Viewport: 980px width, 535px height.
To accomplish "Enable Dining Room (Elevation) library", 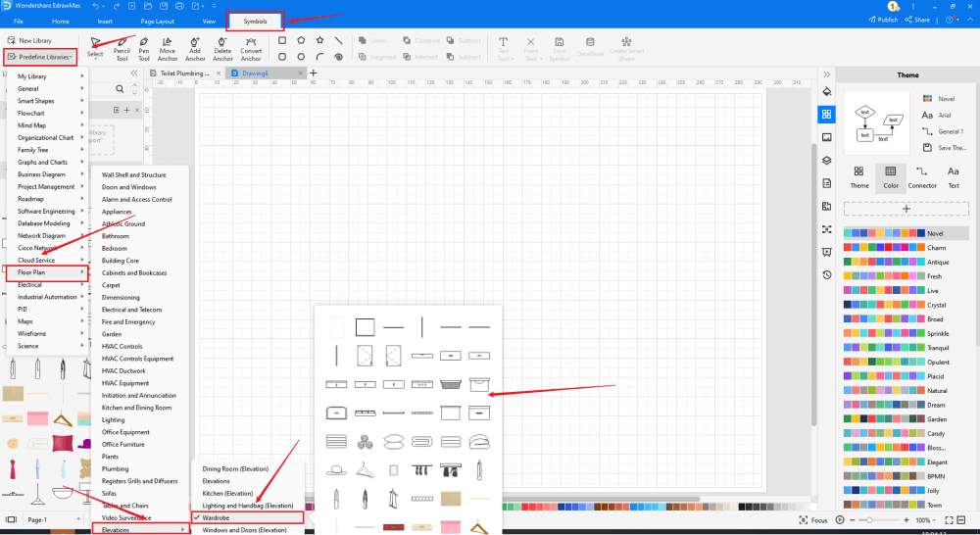I will (x=235, y=468).
